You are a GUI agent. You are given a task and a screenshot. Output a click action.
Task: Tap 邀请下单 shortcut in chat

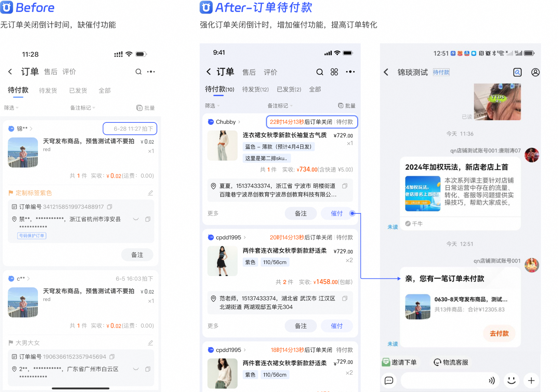(399, 362)
